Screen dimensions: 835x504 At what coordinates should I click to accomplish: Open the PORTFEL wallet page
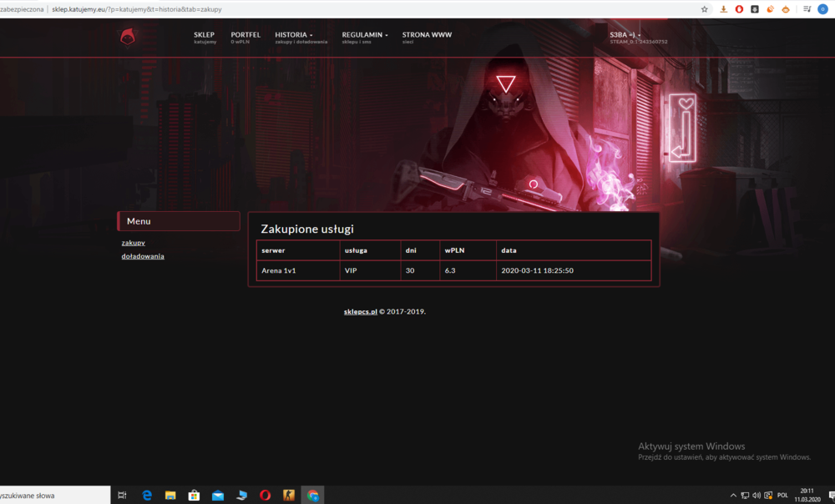(245, 38)
